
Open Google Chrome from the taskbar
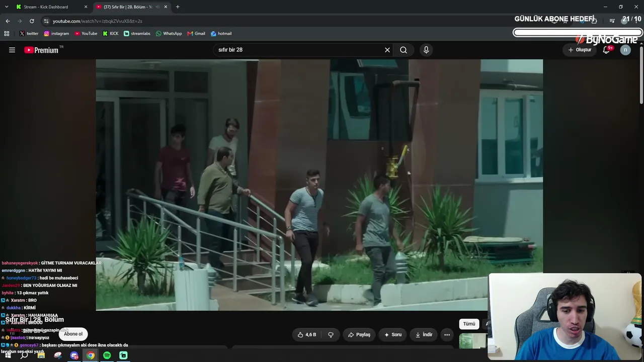click(x=91, y=355)
